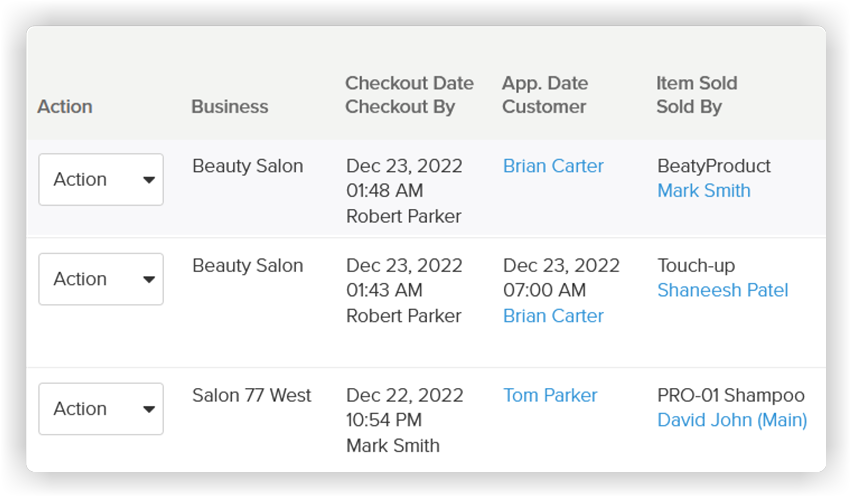Select the Salon 77 West business cell
This screenshot has height=497, width=851.
pyautogui.click(x=251, y=396)
